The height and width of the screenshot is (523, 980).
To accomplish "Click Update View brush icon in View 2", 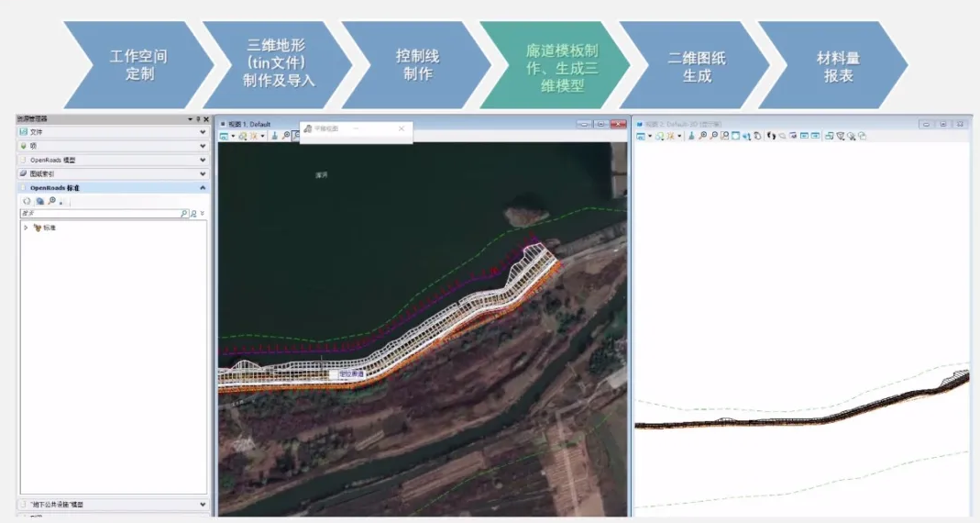I will pyautogui.click(x=691, y=136).
